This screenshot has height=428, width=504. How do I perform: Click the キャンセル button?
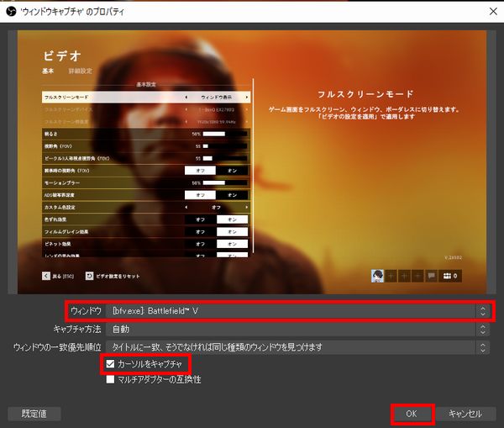[x=465, y=414]
